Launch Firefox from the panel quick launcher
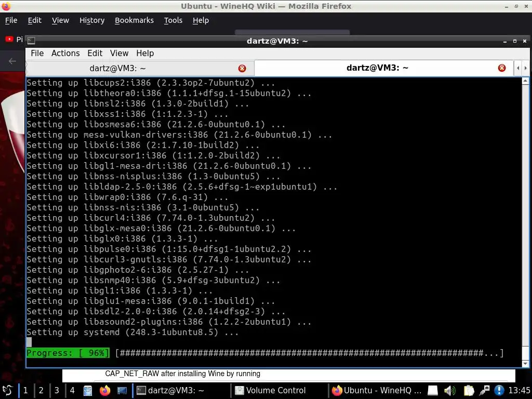 pos(105,391)
